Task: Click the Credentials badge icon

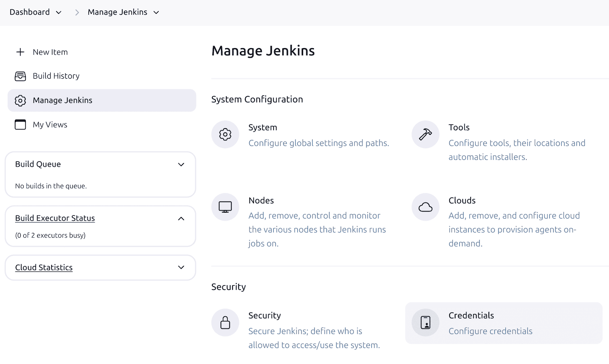Action: click(425, 323)
